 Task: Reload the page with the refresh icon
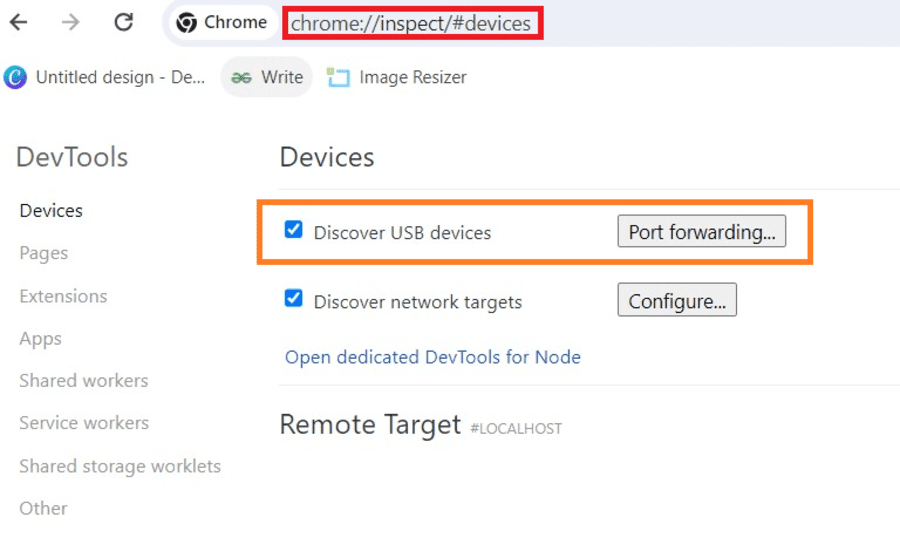click(123, 22)
